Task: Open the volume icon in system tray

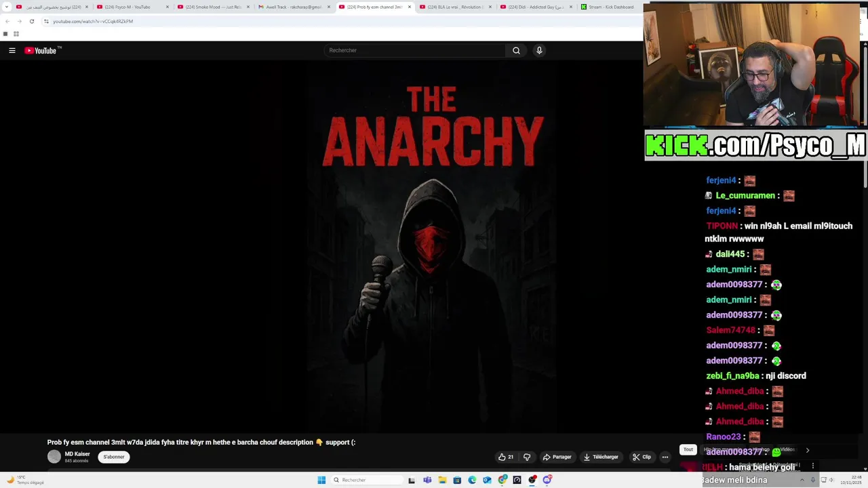Action: [x=832, y=480]
